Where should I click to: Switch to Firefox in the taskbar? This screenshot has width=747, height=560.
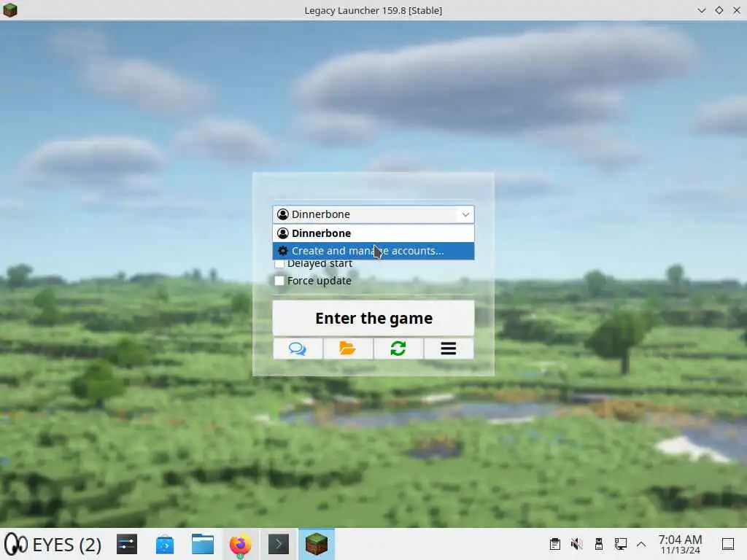(x=241, y=544)
